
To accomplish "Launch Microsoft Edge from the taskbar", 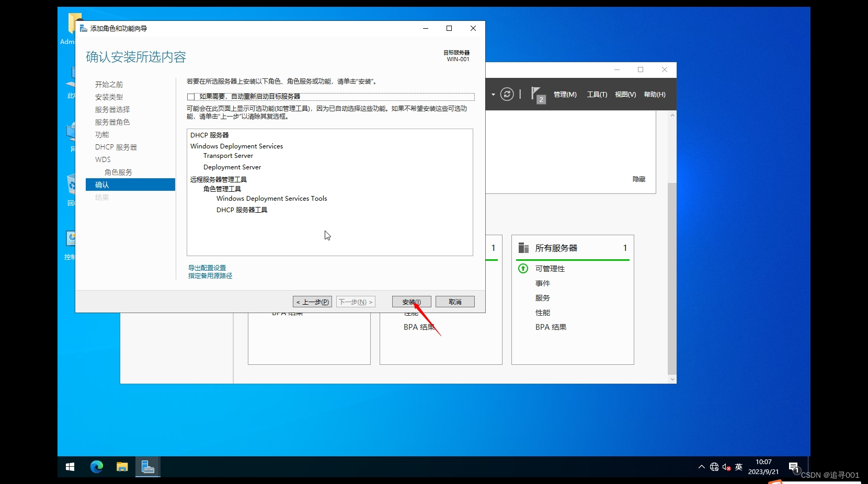I will [97, 467].
